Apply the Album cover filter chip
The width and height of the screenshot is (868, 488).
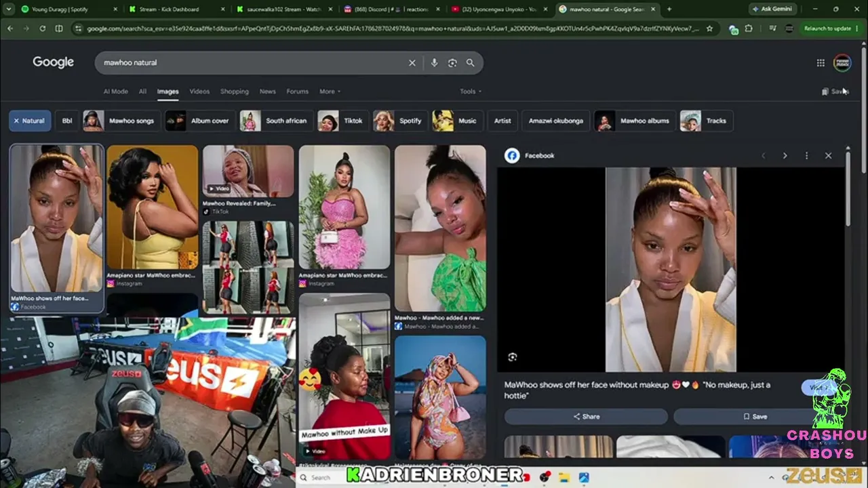coord(200,121)
